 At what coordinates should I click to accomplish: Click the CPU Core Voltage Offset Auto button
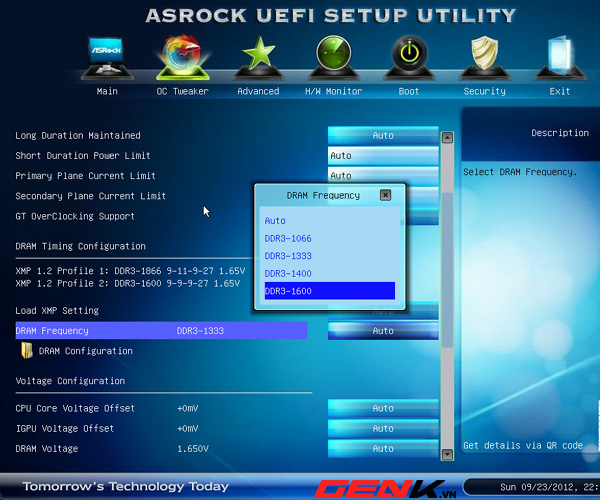(x=383, y=408)
